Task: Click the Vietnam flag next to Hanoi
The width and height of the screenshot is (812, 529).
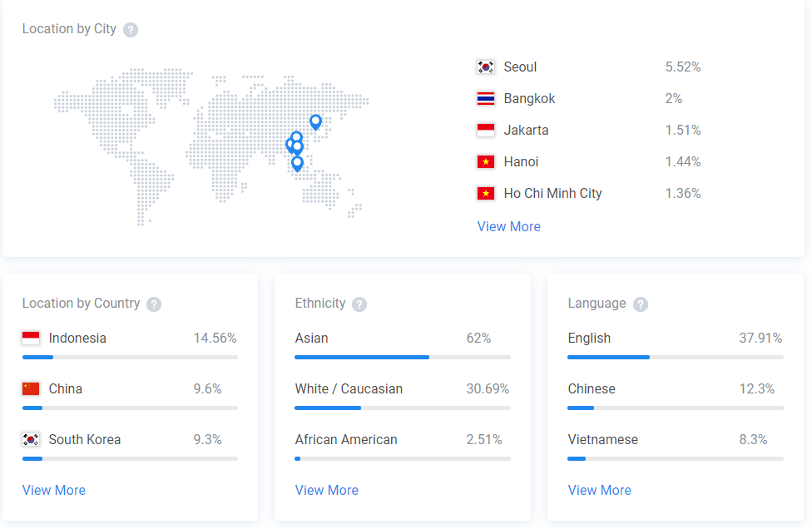Action: [486, 162]
